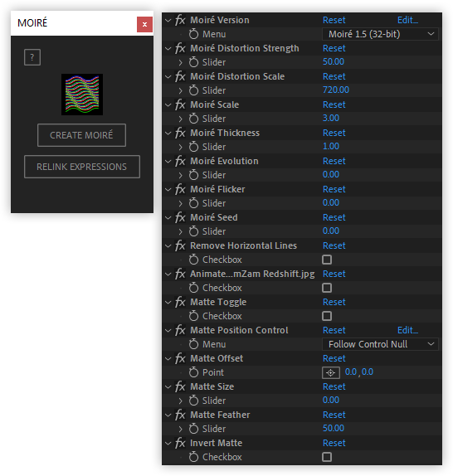Click Edit link for Matte Position Control
Screen dimensions: 453x476
point(407,330)
